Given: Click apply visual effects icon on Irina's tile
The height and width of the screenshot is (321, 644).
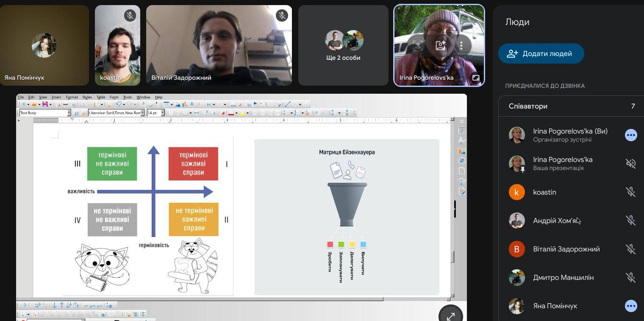Looking at the screenshot, I should 440,45.
